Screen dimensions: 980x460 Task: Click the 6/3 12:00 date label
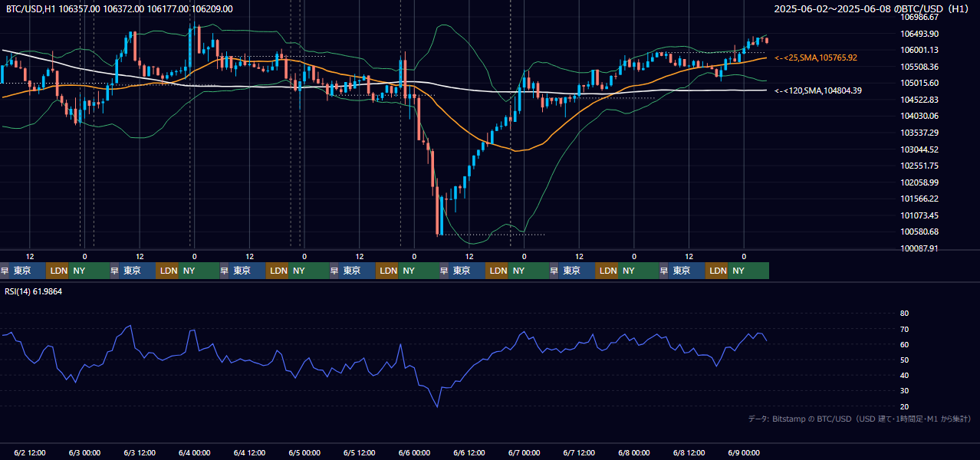(140, 453)
